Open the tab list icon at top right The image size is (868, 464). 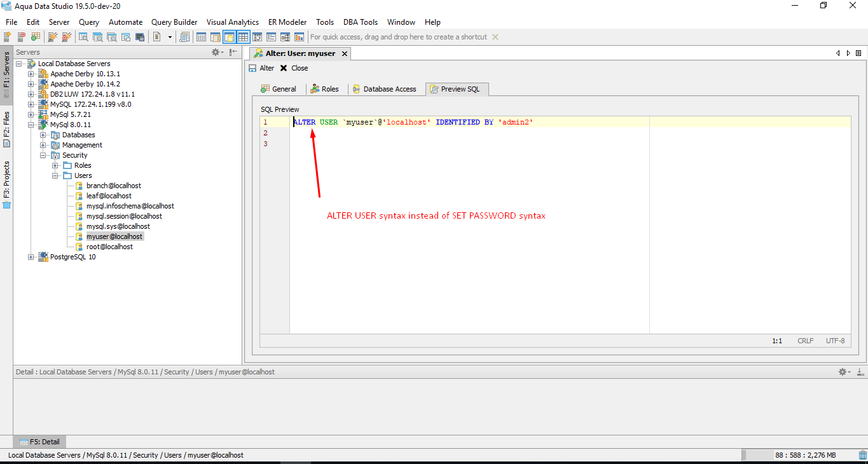coord(858,53)
